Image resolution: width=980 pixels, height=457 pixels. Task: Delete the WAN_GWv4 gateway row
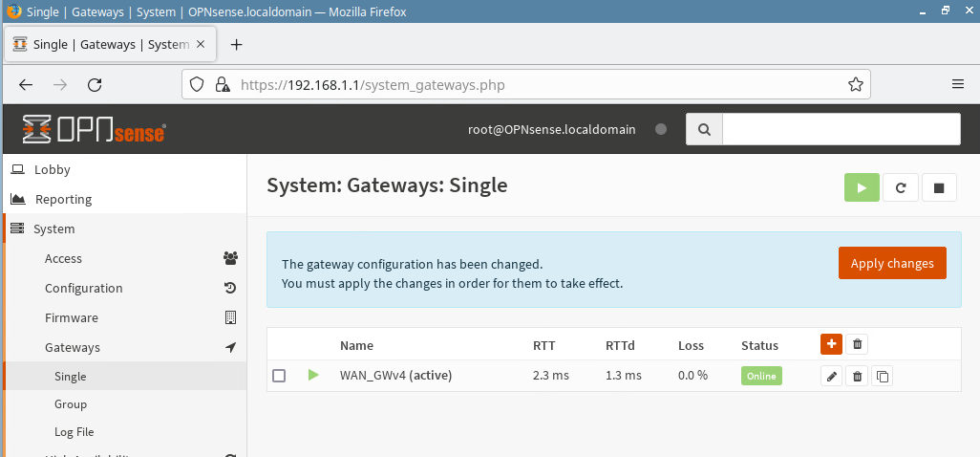(x=858, y=377)
